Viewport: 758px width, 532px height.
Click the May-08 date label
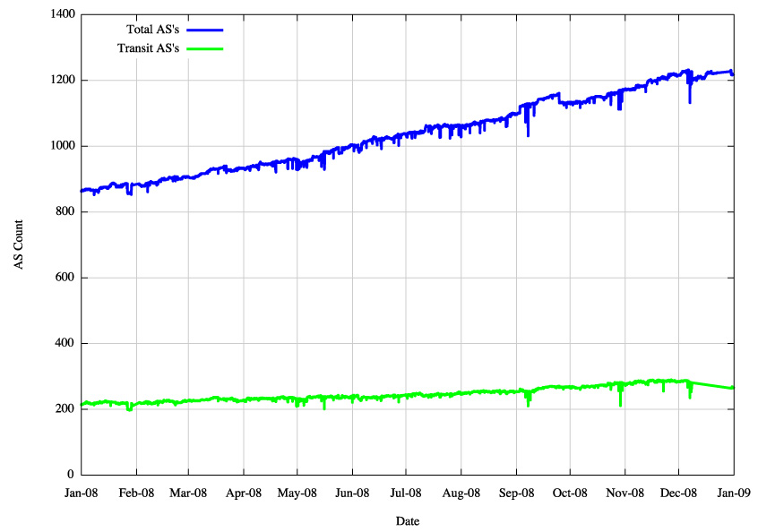click(x=297, y=493)
